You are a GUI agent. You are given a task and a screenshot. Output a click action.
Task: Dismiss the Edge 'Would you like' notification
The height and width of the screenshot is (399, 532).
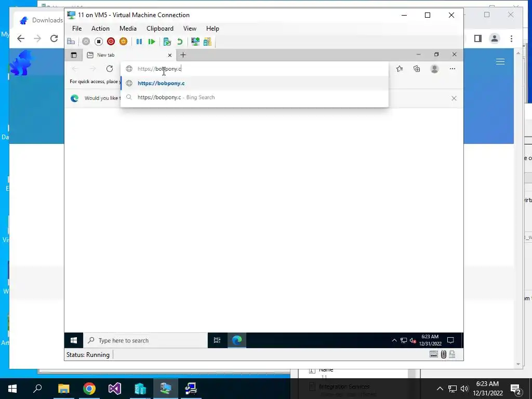454,98
